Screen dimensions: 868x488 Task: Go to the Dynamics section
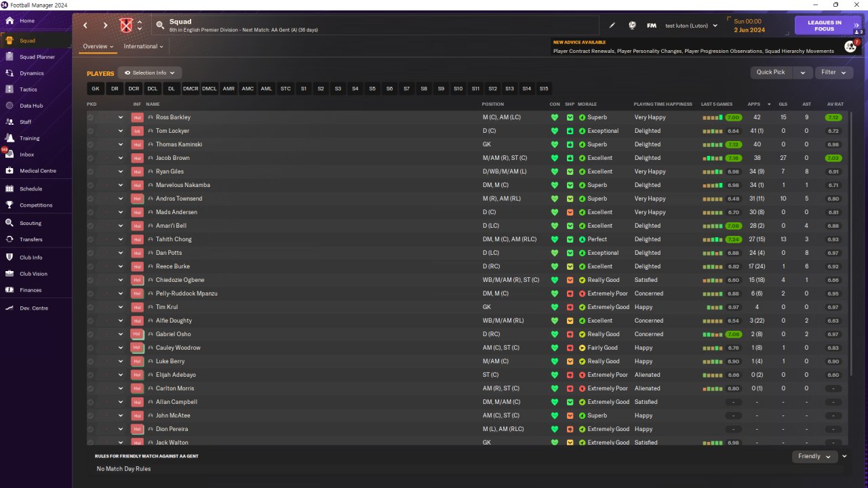pos(31,73)
